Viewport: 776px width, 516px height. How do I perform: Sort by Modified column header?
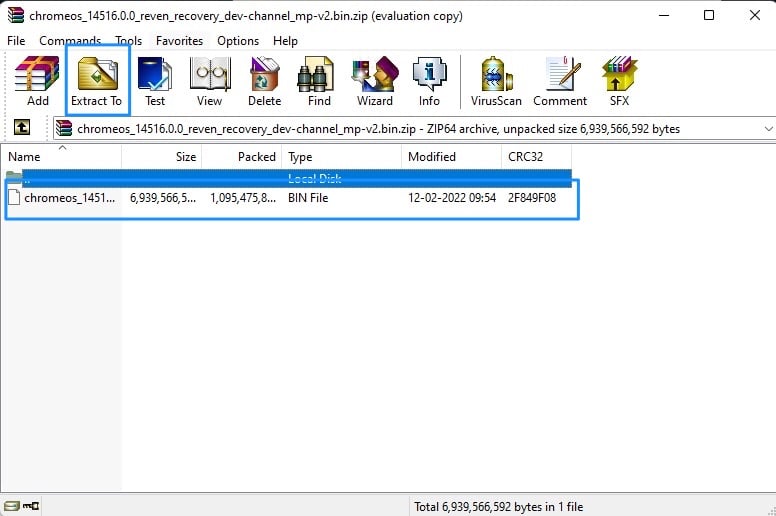click(452, 157)
